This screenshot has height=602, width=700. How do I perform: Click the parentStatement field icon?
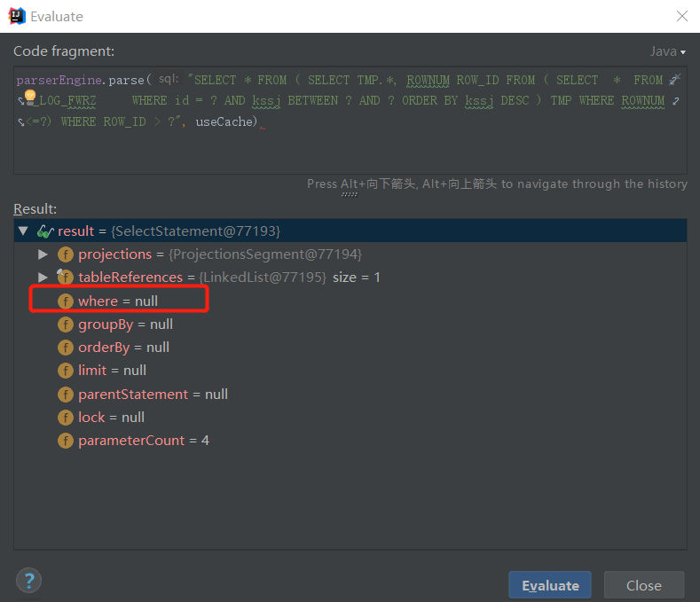pos(66,394)
